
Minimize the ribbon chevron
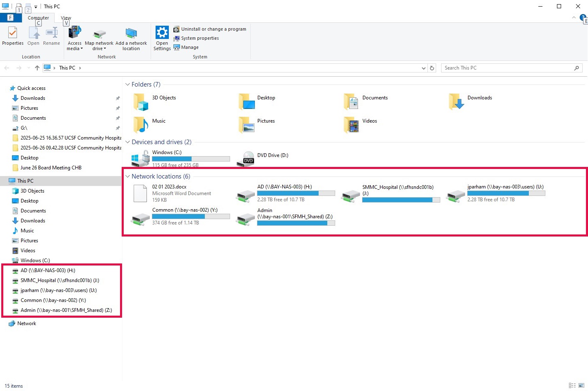click(574, 17)
